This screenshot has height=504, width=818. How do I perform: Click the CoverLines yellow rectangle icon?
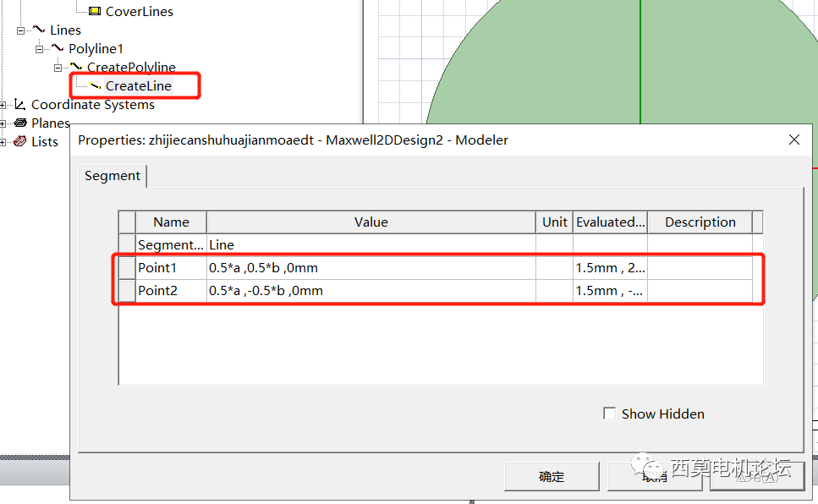95,11
